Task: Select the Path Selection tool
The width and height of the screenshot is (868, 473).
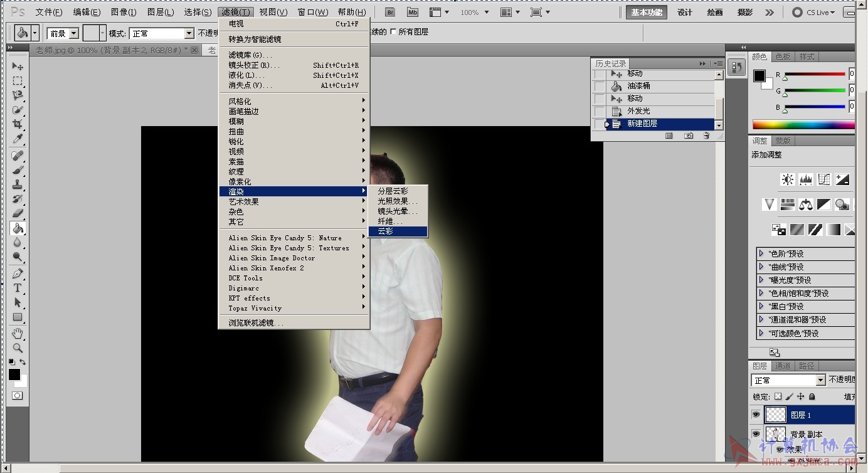Action: (x=18, y=302)
